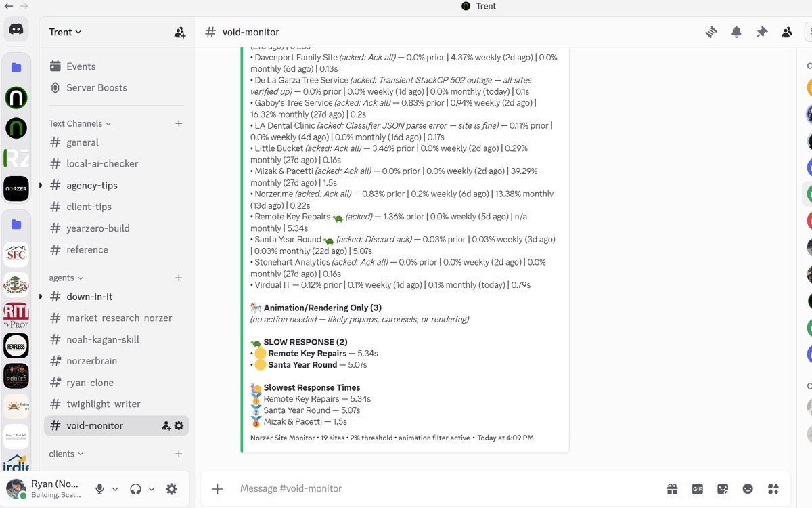812x508 pixels.
Task: Toggle member list icon in header
Action: coord(787,32)
